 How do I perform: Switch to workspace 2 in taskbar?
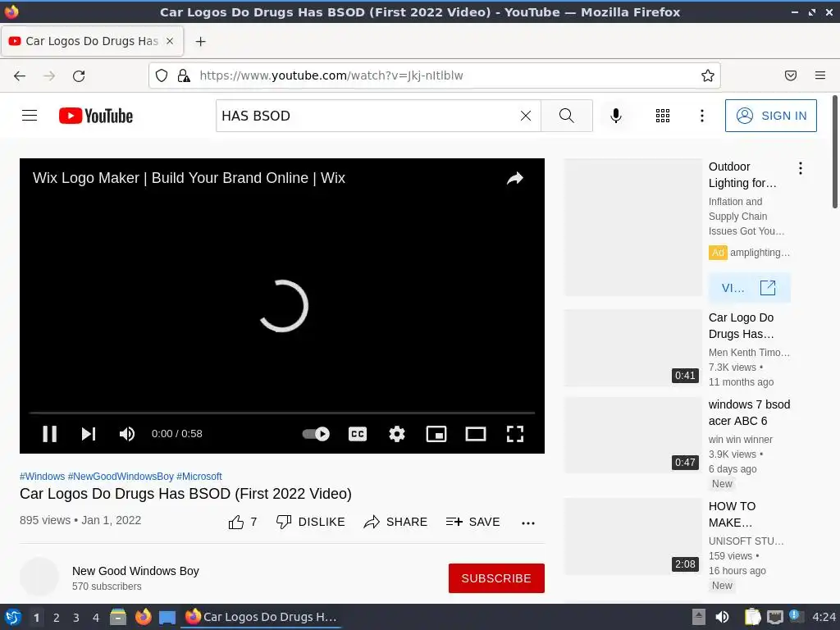(57, 618)
